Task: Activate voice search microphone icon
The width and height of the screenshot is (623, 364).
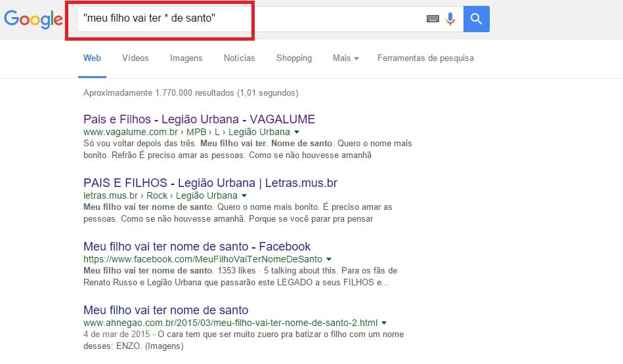Action: point(450,18)
